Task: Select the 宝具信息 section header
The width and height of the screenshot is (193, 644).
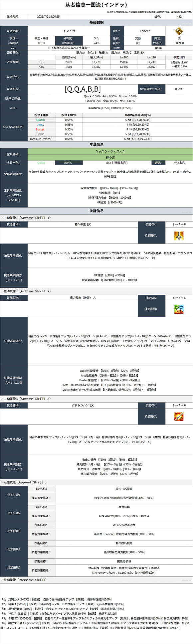Action: tap(96, 145)
